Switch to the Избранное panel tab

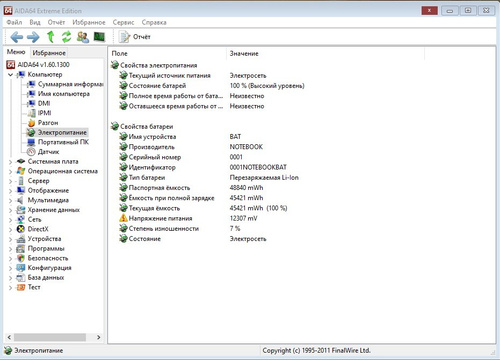pos(49,53)
